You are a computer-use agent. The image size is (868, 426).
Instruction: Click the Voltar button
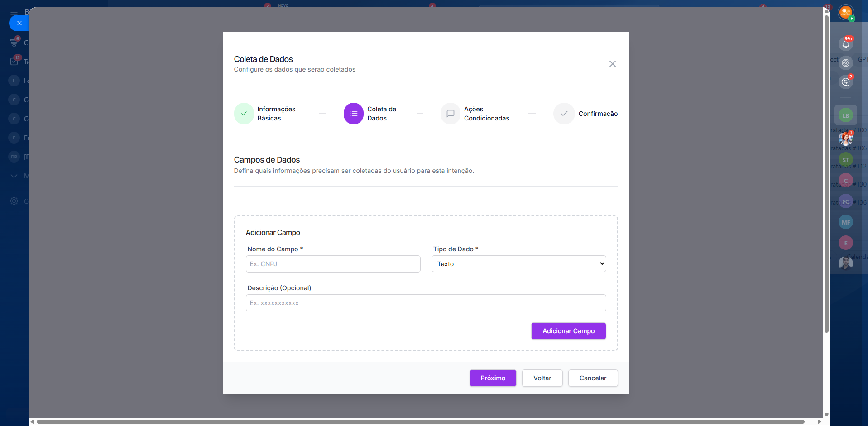click(542, 378)
